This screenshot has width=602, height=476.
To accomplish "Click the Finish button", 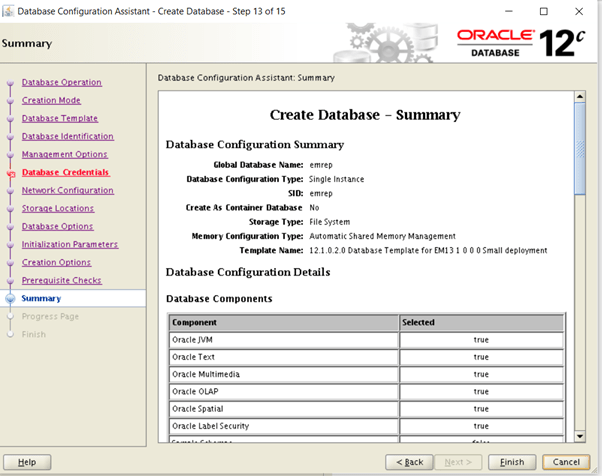I will [511, 462].
